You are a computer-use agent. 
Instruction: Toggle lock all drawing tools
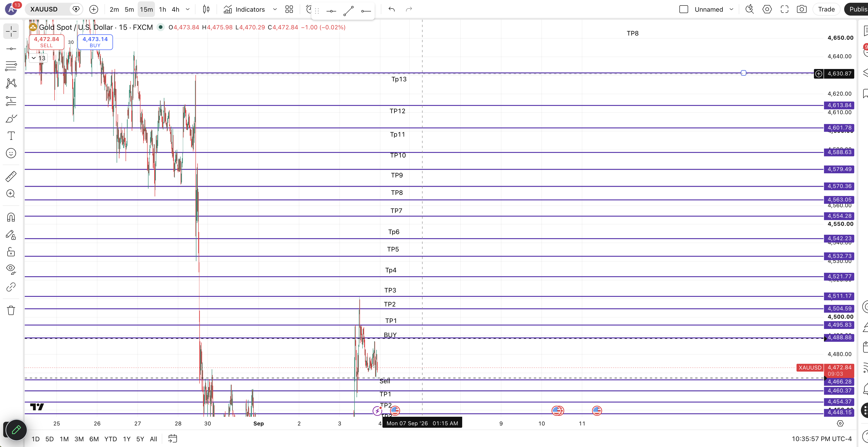[x=11, y=252]
